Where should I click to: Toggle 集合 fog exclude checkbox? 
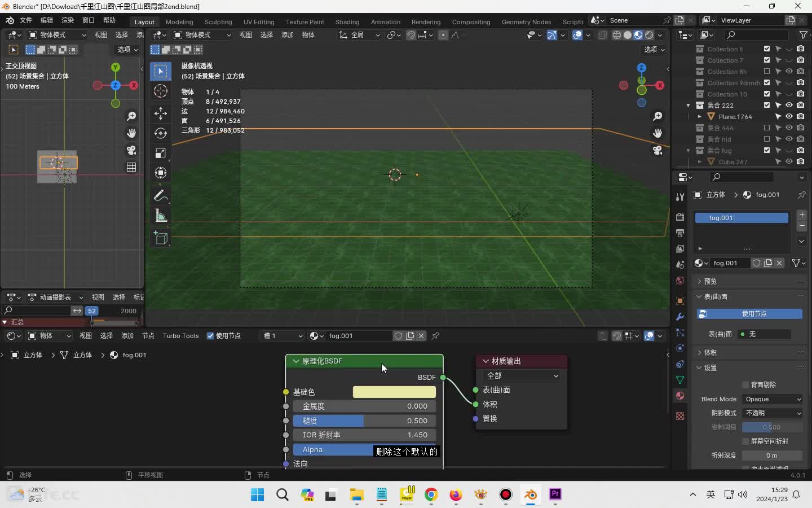(x=767, y=151)
